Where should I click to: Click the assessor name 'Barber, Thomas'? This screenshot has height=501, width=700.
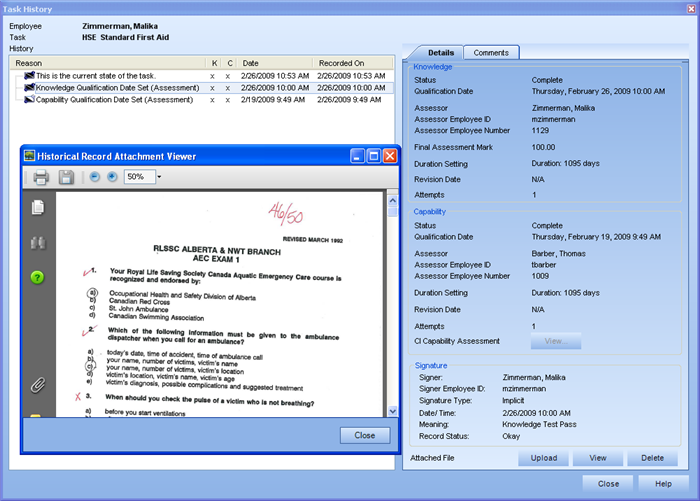point(558,254)
